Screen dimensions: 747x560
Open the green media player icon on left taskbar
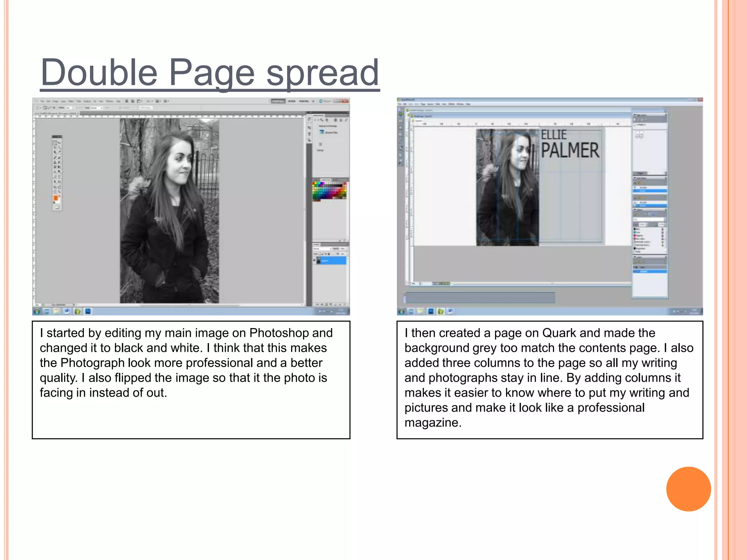(78, 311)
